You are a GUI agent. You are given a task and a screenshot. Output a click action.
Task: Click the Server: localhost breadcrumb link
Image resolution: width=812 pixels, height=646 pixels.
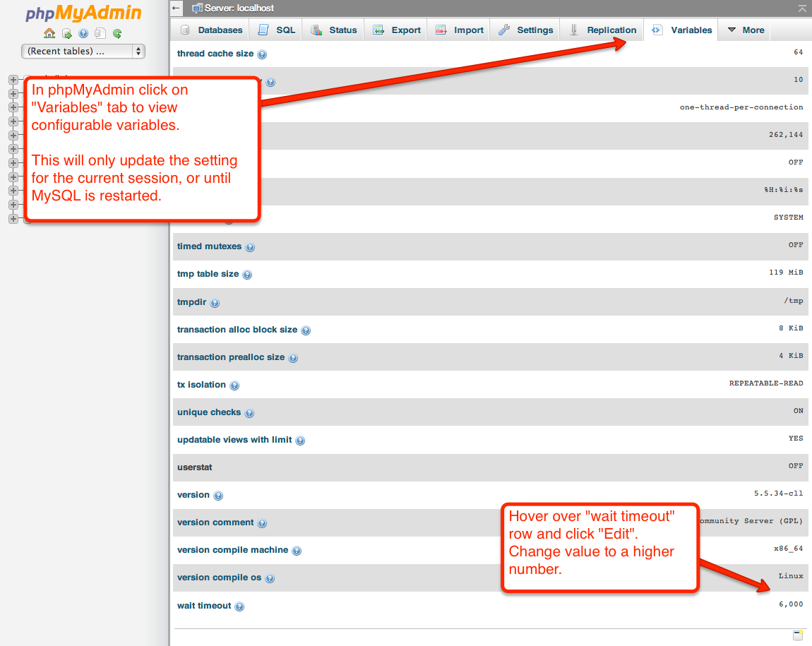(x=239, y=8)
